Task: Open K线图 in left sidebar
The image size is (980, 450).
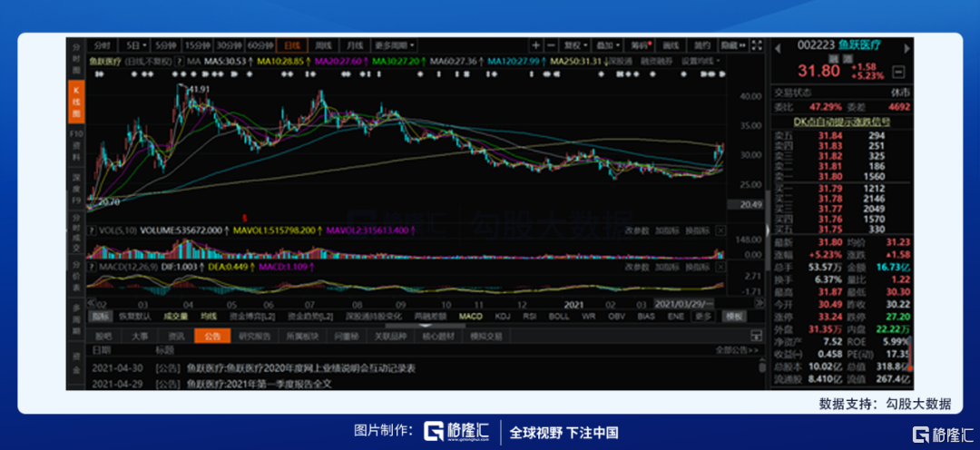Action: 75,102
